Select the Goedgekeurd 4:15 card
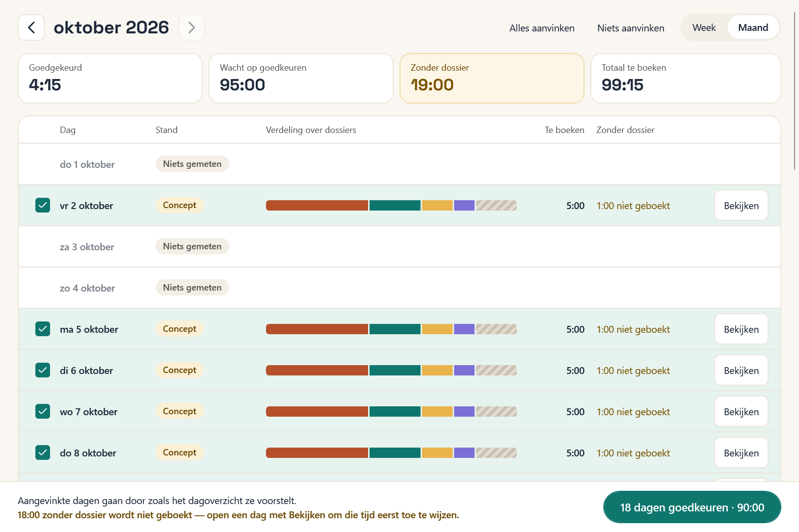Screen dimensions: 799x532 [110, 79]
